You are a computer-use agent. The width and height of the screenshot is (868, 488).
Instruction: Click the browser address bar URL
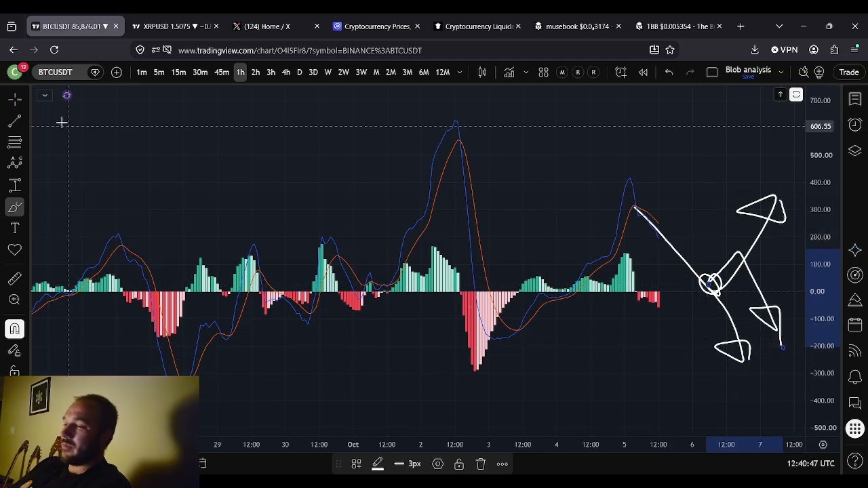(300, 50)
